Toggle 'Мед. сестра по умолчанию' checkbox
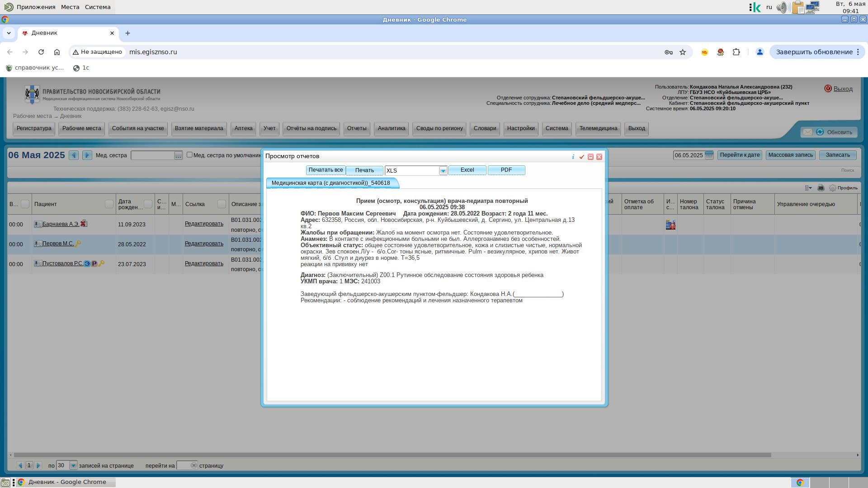Image resolution: width=868 pixels, height=488 pixels. 190,155
